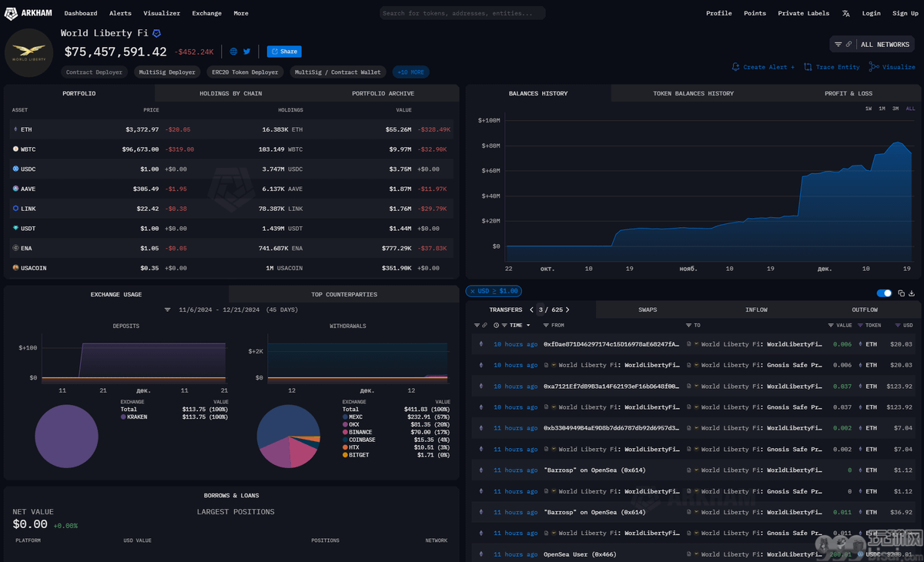
Task: Click the VALUE column filter icon
Action: point(831,326)
